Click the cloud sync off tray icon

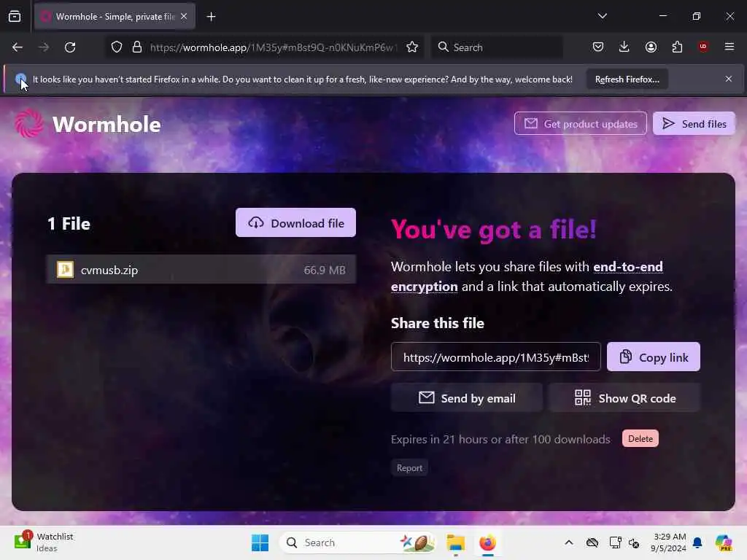[592, 542]
